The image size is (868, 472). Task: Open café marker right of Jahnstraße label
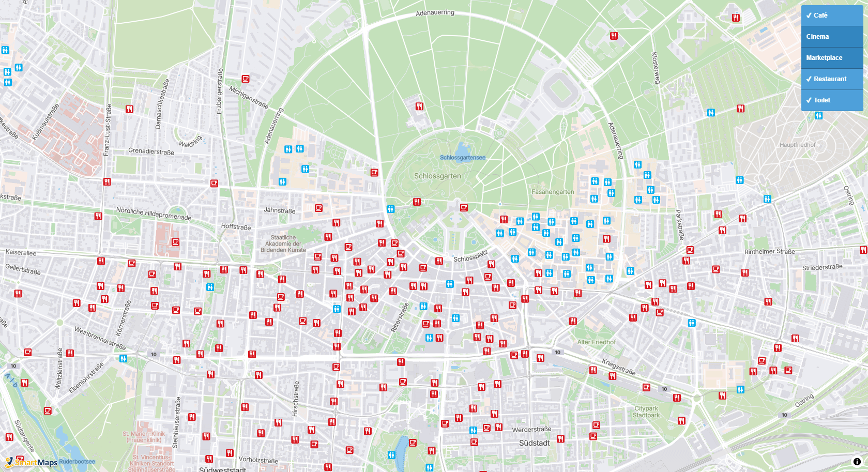click(318, 208)
